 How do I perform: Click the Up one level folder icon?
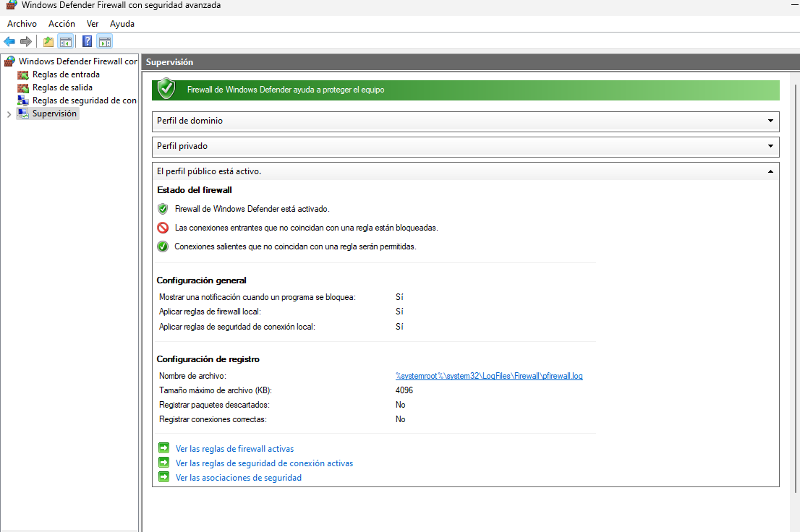pos(48,41)
